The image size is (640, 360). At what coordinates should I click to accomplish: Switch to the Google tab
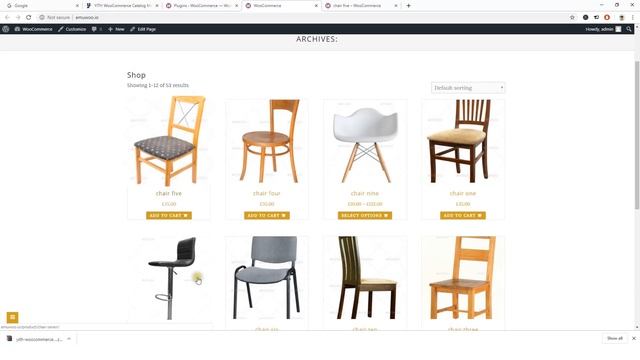(x=41, y=6)
